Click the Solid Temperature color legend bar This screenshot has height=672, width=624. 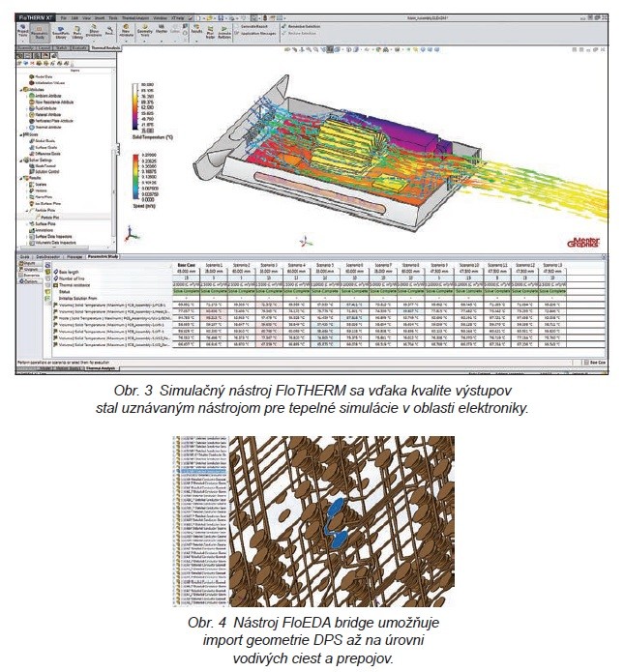click(x=135, y=106)
